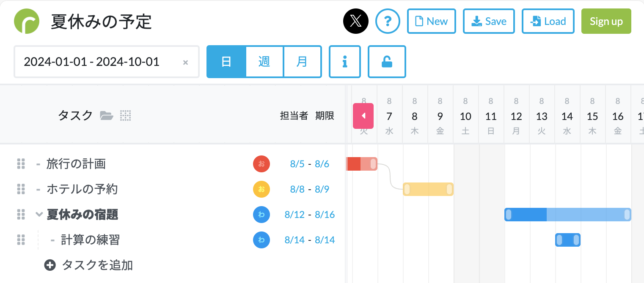This screenshot has width=644, height=283.
Task: Click the date header 13 火
Action: [x=542, y=116]
